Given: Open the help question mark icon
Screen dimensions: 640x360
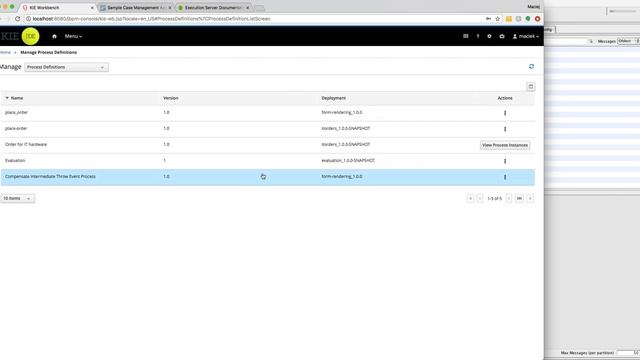Looking at the screenshot, I should point(478,36).
